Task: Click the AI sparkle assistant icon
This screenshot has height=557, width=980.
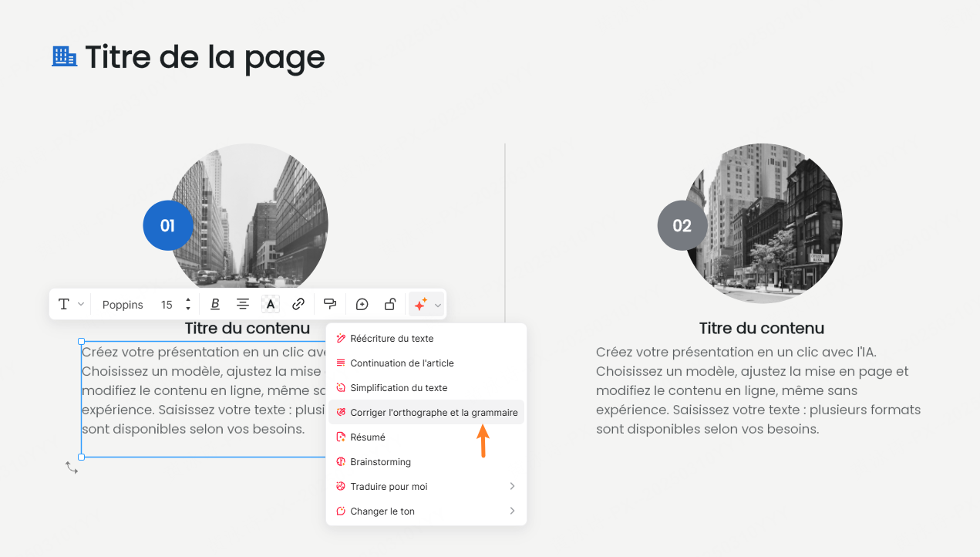Action: pos(420,305)
